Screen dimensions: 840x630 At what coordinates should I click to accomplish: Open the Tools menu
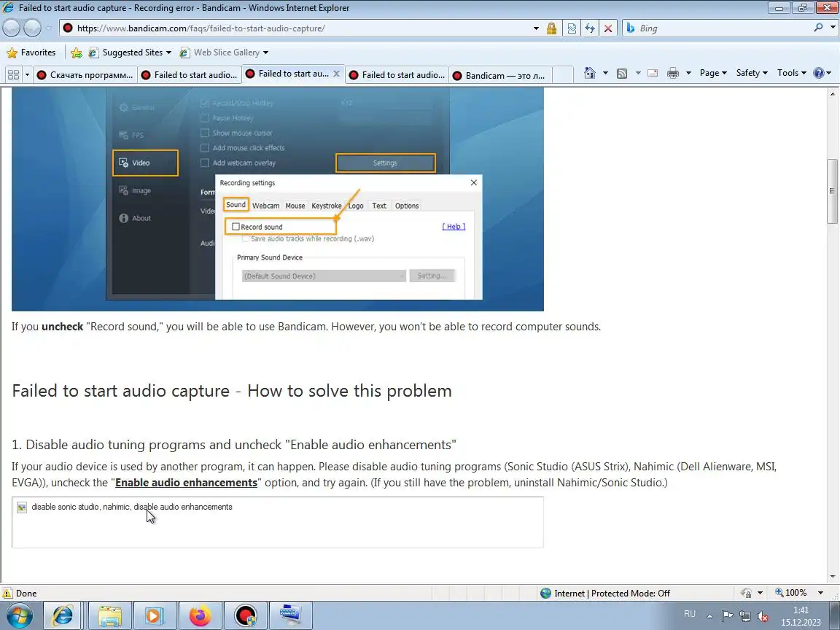tap(792, 73)
